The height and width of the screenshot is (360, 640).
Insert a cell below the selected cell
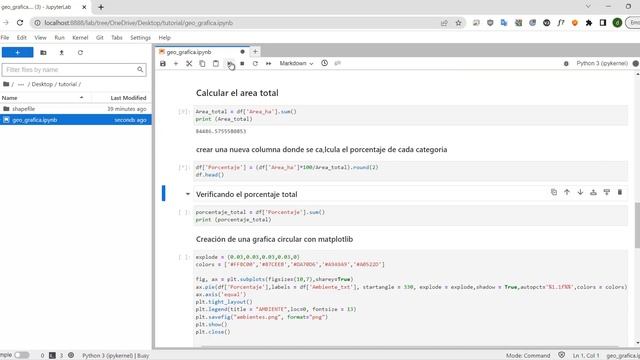(x=607, y=192)
